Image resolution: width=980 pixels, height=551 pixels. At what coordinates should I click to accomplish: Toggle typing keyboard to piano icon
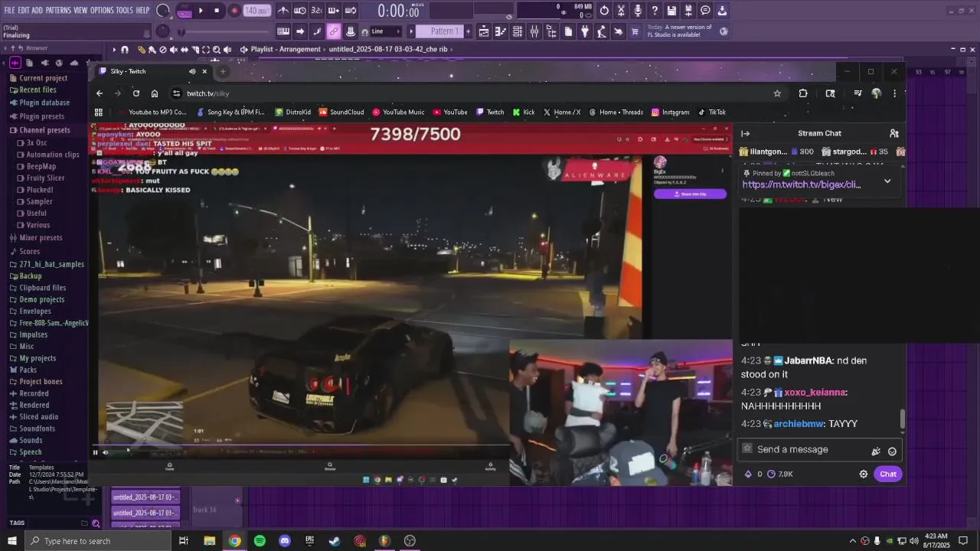tap(283, 31)
